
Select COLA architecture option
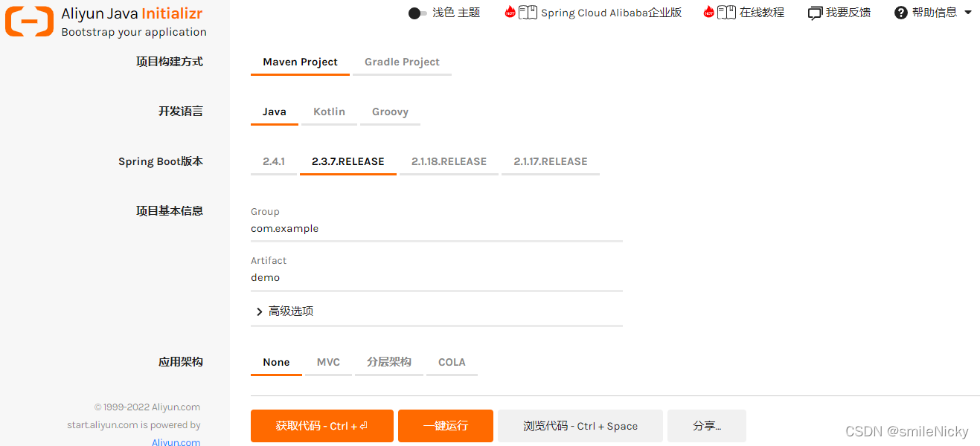point(452,362)
